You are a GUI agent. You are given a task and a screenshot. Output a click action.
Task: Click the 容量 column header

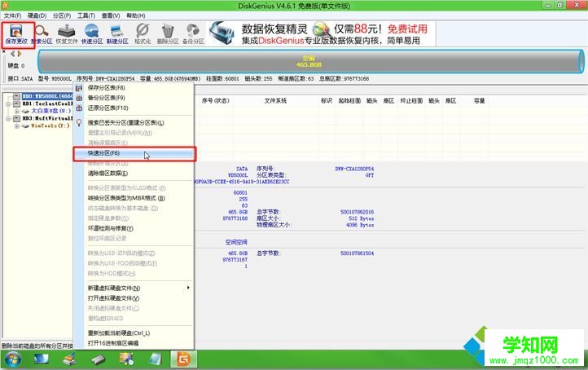[x=479, y=100]
